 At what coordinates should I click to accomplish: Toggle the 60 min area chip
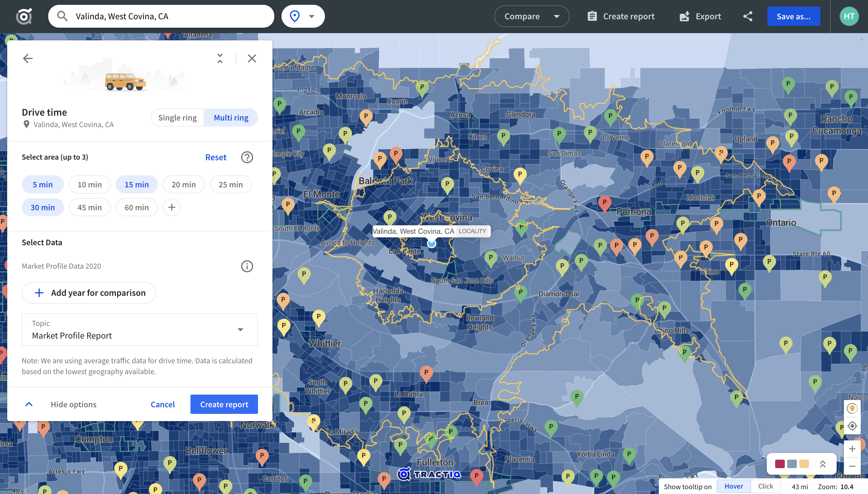137,207
